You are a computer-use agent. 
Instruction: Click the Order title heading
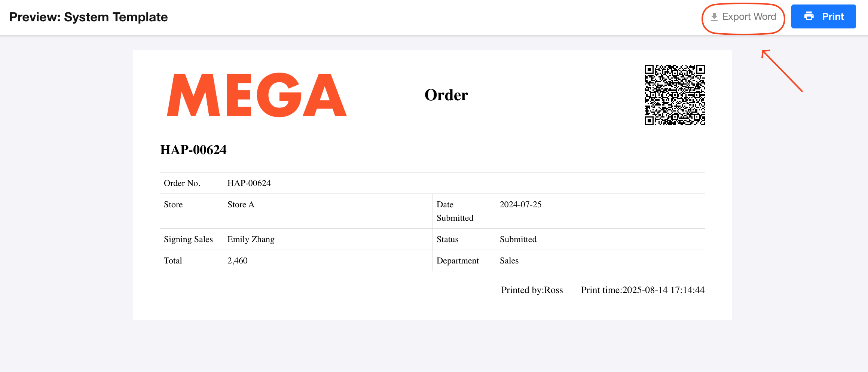tap(446, 95)
